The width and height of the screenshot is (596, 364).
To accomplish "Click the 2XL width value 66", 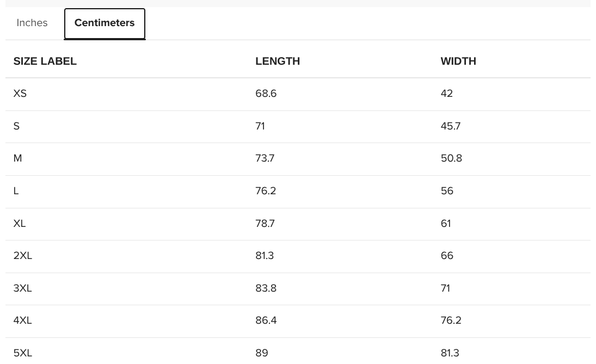I will point(447,256).
